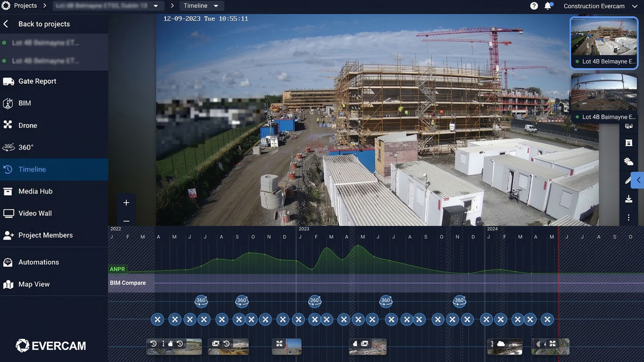
Task: Zoom in with the plus button
Action: coord(126,203)
